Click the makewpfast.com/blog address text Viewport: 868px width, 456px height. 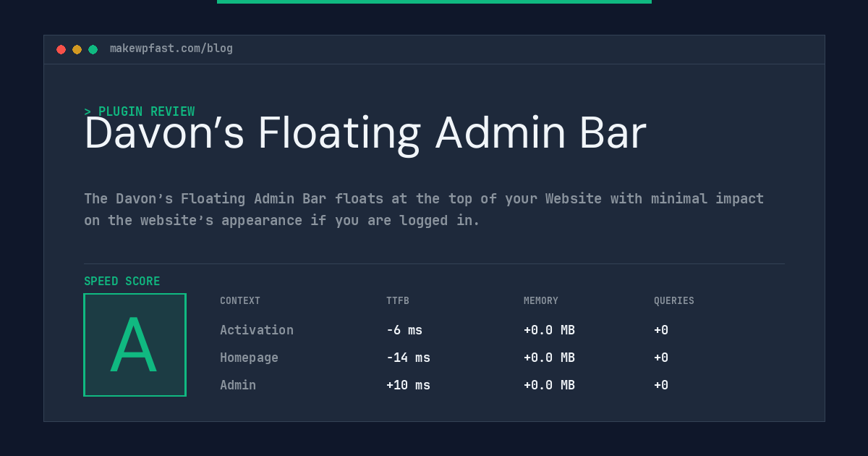[x=171, y=48]
